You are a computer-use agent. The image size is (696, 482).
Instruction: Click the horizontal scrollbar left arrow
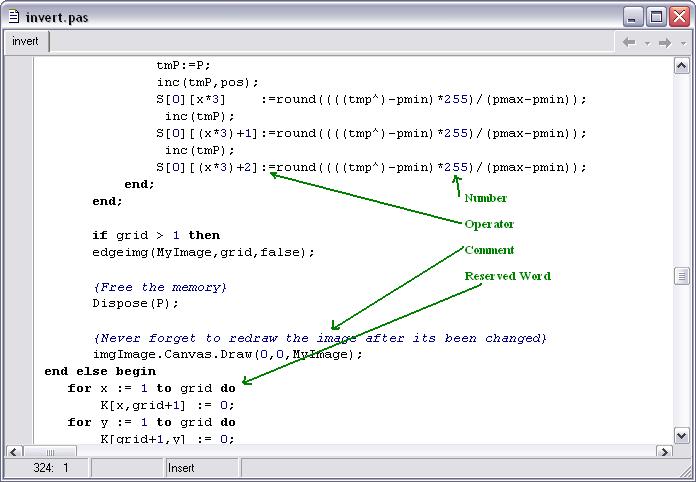click(x=14, y=449)
